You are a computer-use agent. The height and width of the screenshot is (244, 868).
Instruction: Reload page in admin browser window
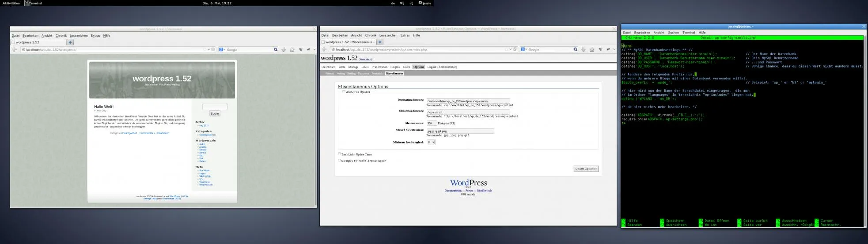(x=515, y=49)
